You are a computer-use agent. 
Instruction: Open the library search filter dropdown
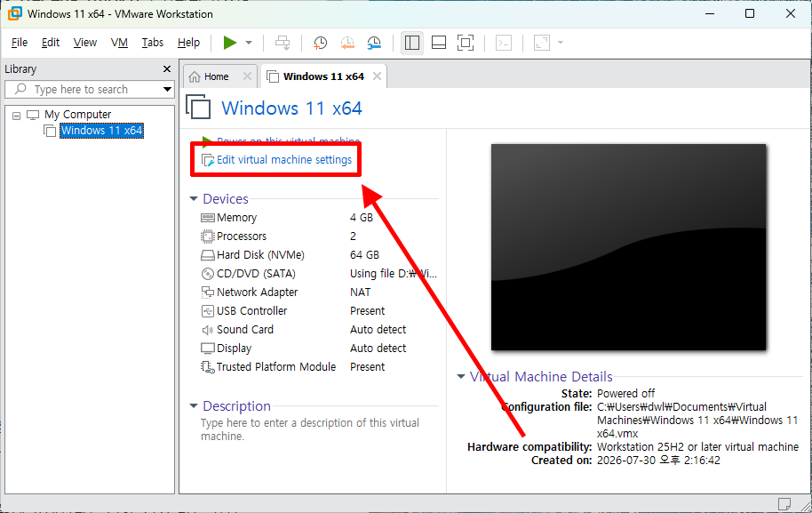click(x=167, y=89)
